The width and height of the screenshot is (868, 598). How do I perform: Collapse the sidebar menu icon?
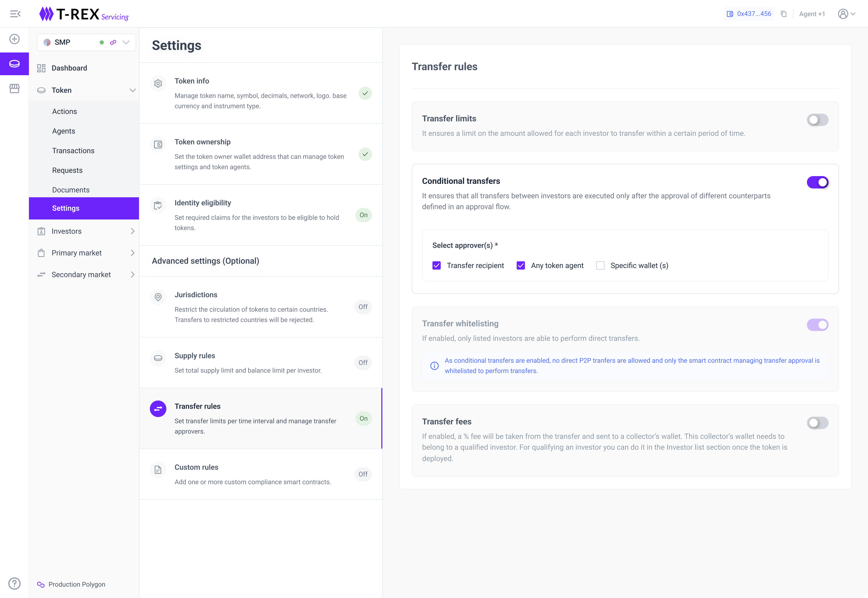pos(15,14)
